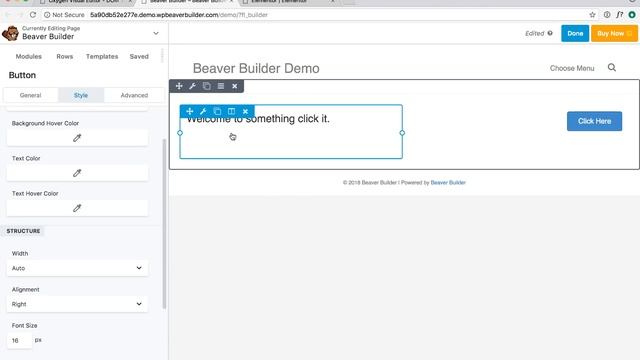Click the help icon next to Edited
The height and width of the screenshot is (360, 640).
pos(550,33)
